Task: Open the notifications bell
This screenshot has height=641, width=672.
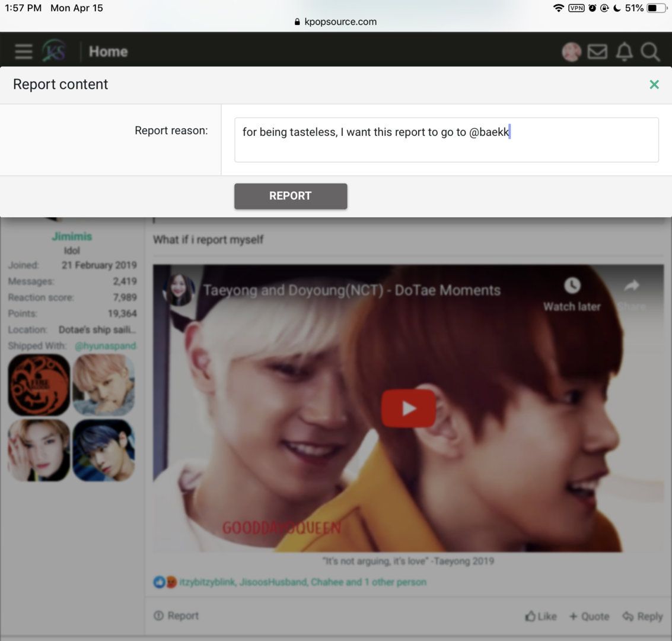Action: coord(625,52)
